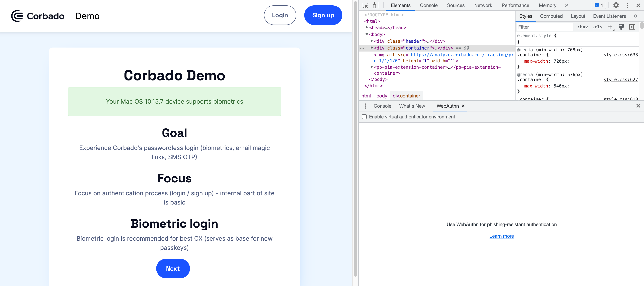Select the div.container breadcrumb
This screenshot has height=286, width=644.
coord(406,96)
